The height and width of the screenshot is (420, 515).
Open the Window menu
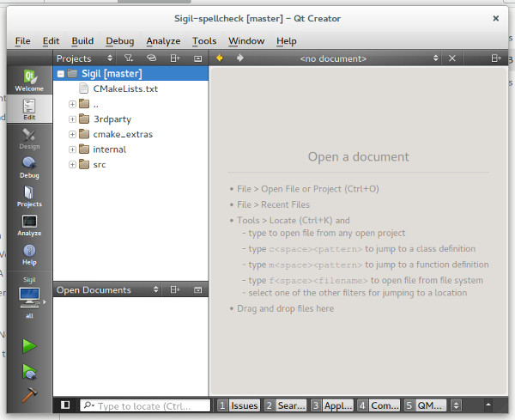point(246,41)
